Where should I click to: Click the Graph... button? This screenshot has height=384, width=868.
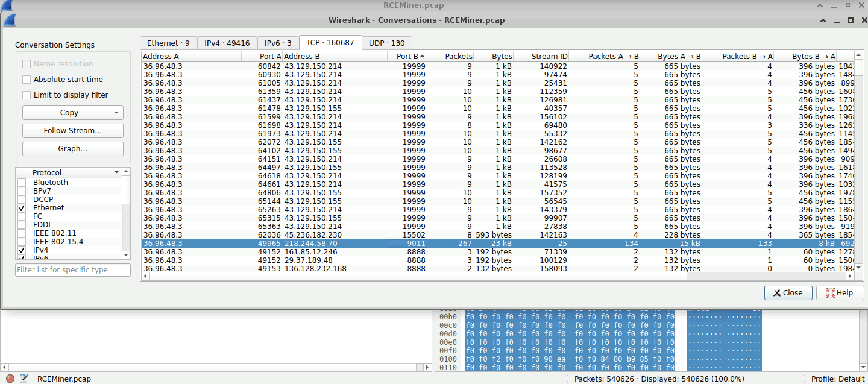click(73, 149)
